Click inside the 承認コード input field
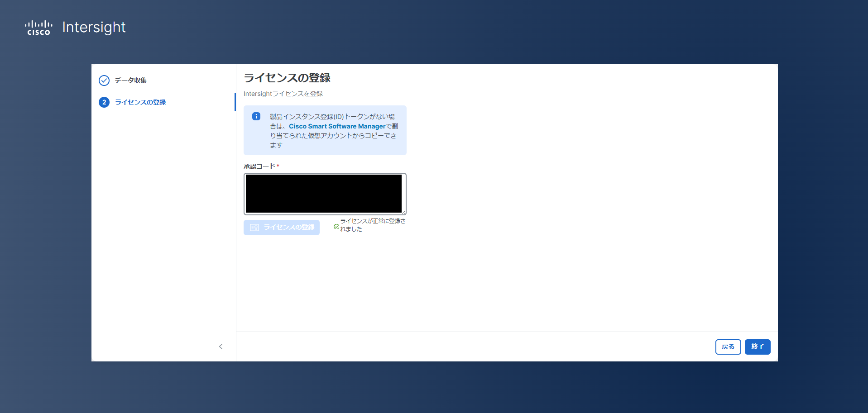This screenshot has height=413, width=868. [324, 194]
